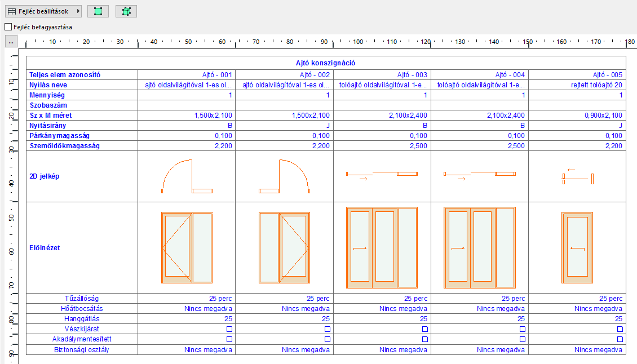Viewport: 637px width, 364px height.
Task: Check Akadálymentesített for Ajtó - 003
Action: click(x=425, y=338)
